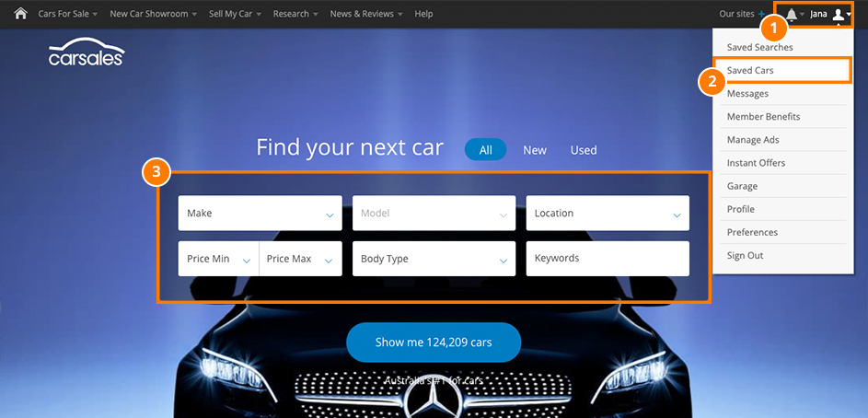868x418 pixels.
Task: Open Garage from account menu
Action: coord(782,186)
